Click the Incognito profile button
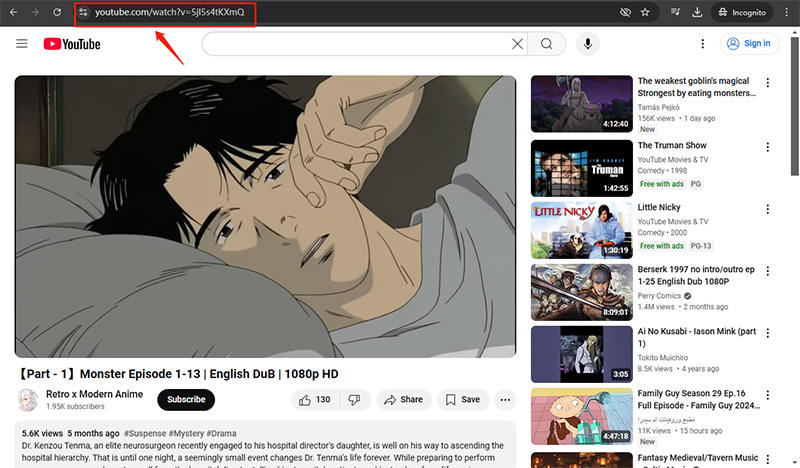The image size is (800, 468). click(x=742, y=12)
